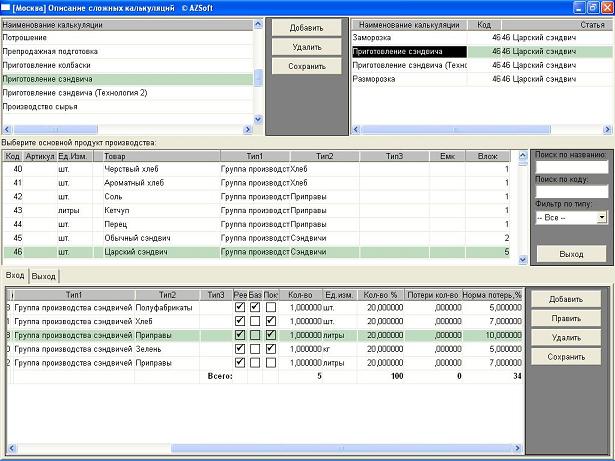615x461 pixels.
Task: Select Кетчуп product row
Action: click(x=257, y=210)
